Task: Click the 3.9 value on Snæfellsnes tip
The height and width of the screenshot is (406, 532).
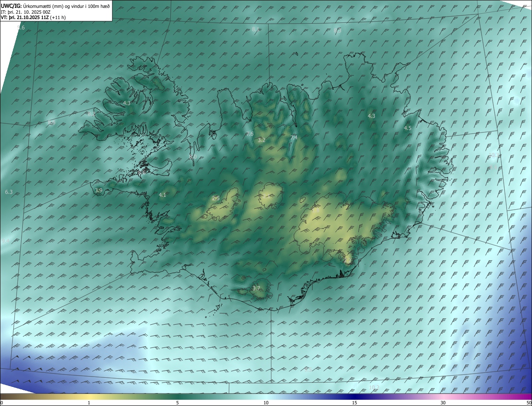Action: coord(99,190)
